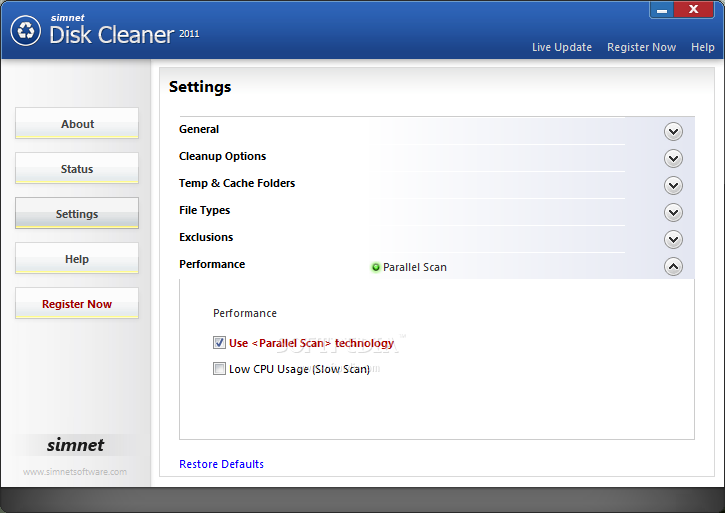The image size is (725, 513).
Task: Click Register Now in the header menu
Action: pyautogui.click(x=641, y=47)
